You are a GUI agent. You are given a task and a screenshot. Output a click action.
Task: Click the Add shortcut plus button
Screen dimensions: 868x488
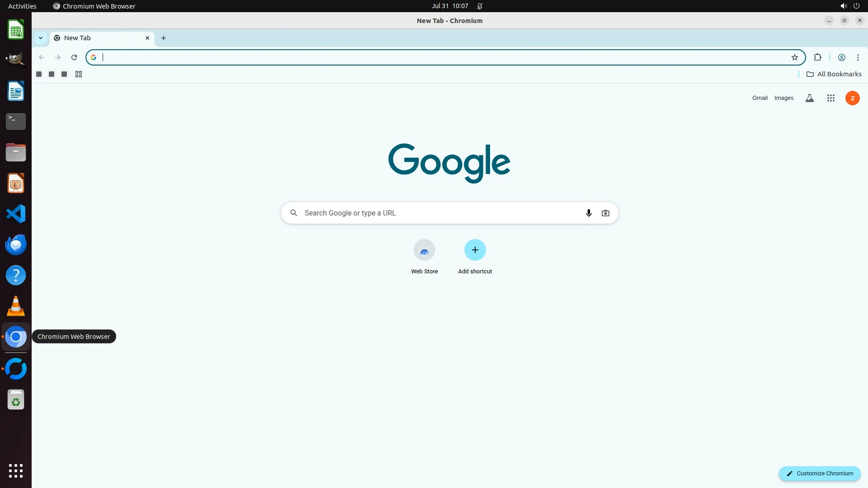tap(475, 250)
